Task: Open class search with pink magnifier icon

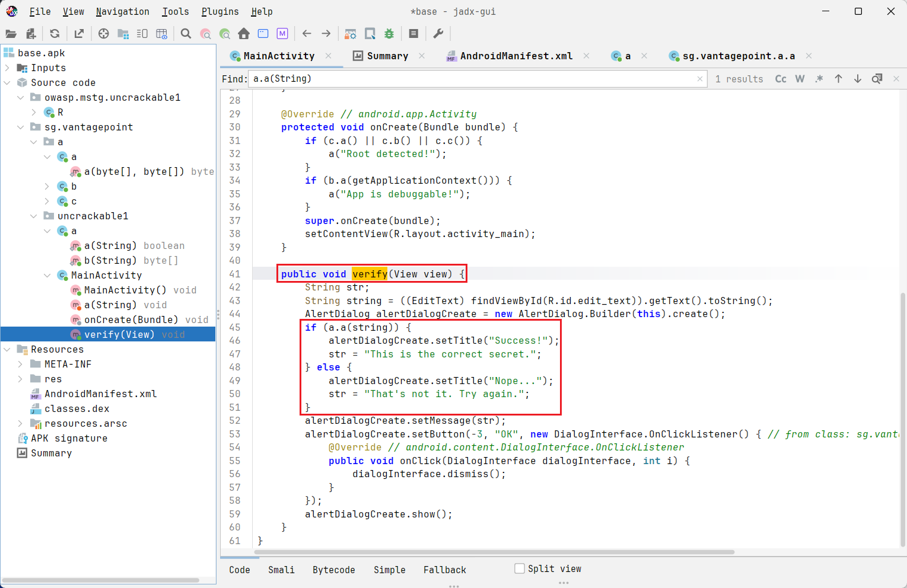Action: 205,34
